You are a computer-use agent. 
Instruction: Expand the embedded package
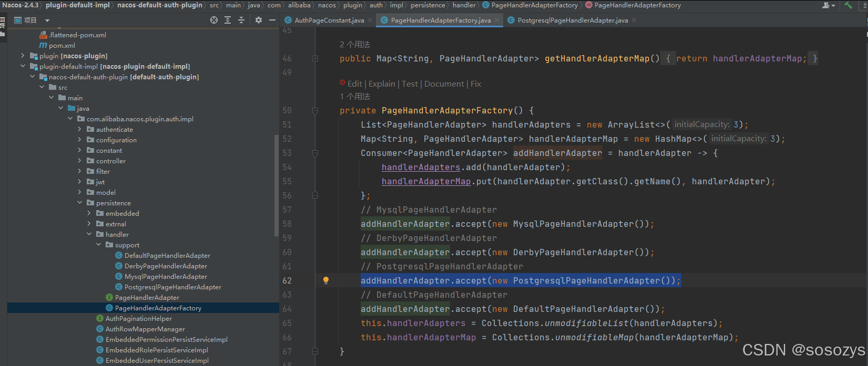(89, 214)
